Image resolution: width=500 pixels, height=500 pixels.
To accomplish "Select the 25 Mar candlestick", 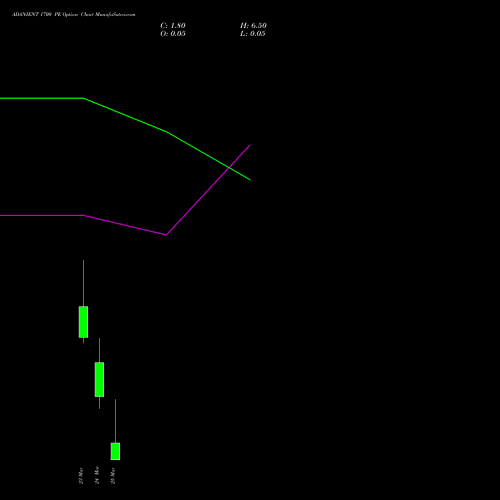I will [115, 451].
